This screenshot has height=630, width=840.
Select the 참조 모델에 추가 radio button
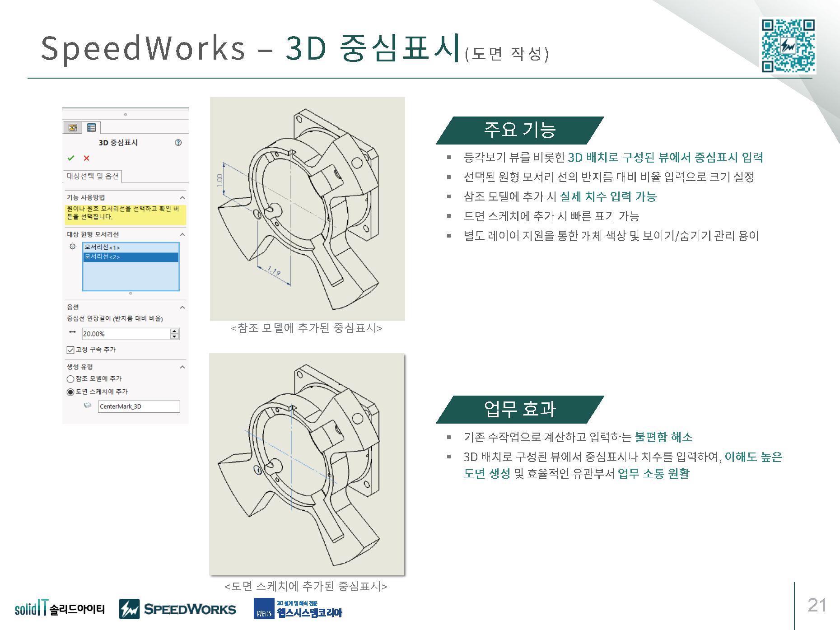(x=70, y=379)
